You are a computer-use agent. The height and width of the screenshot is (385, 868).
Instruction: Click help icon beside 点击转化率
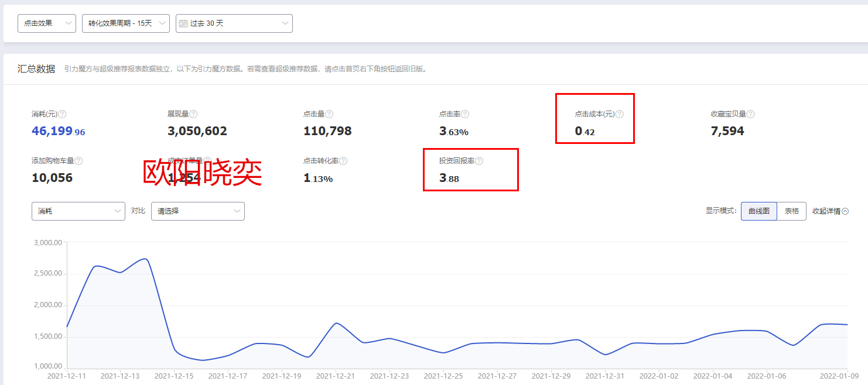tap(343, 161)
